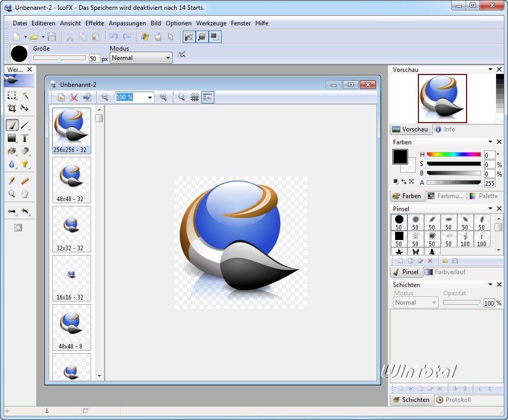This screenshot has height=420, width=508.
Task: Click the brush size 50 input field
Action: click(94, 58)
